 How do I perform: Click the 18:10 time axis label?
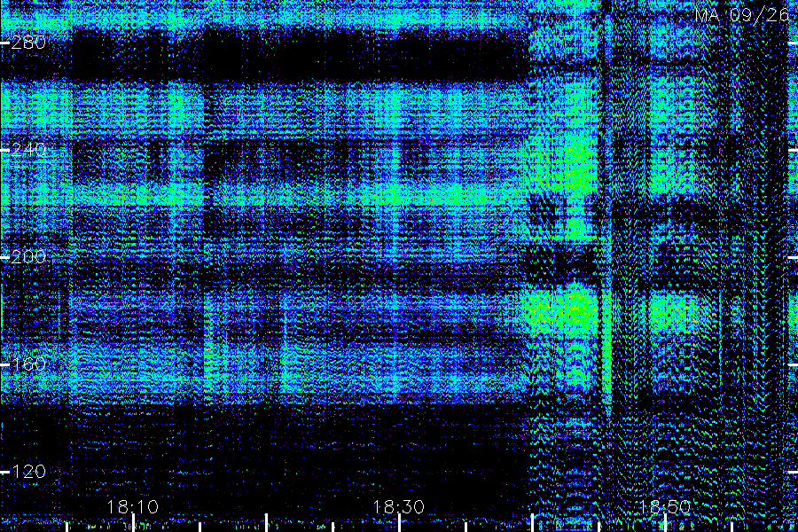[x=133, y=507]
